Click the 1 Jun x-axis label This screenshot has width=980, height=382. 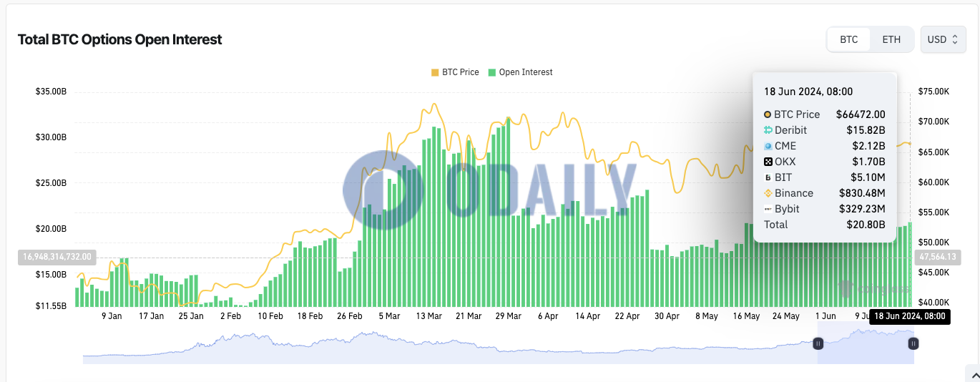pos(825,315)
